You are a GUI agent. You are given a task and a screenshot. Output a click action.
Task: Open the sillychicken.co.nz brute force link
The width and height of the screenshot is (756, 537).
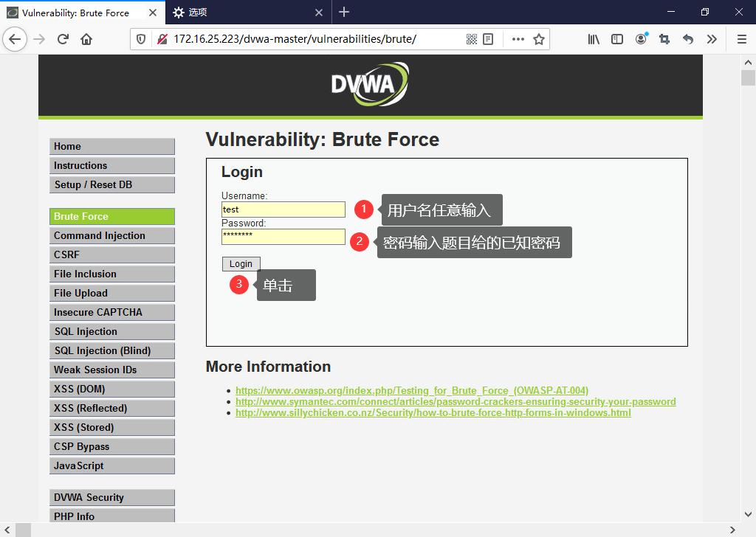click(x=433, y=413)
